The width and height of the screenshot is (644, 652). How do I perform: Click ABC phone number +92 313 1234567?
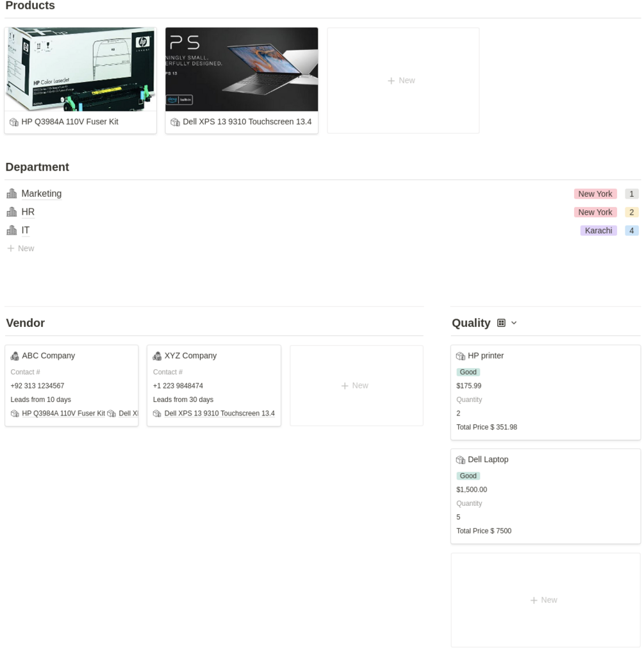coord(37,386)
